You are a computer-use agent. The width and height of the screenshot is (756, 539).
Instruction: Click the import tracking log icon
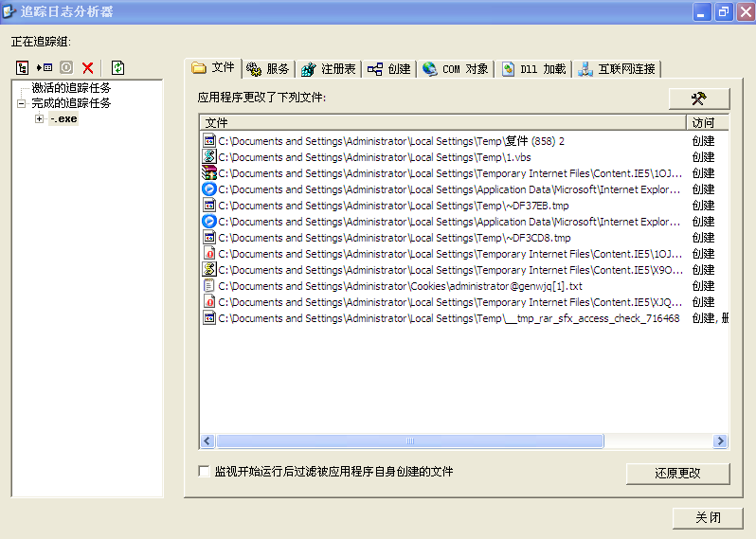(45, 68)
